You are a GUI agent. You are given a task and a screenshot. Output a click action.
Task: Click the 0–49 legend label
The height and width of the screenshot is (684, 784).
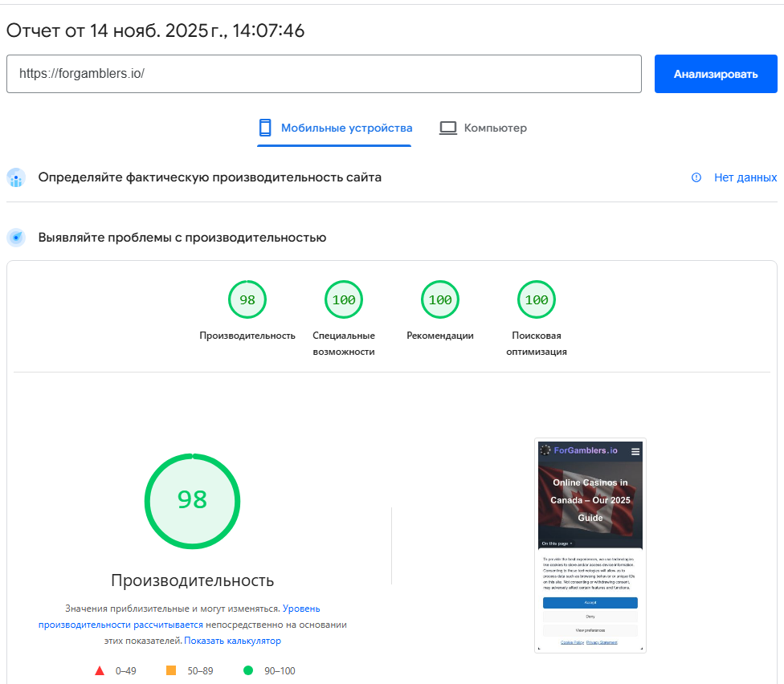[126, 671]
